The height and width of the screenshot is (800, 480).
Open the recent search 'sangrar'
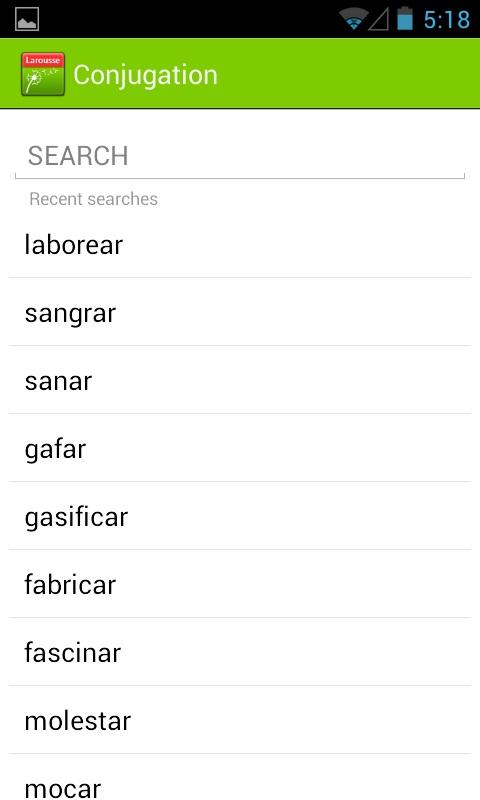[x=240, y=312]
